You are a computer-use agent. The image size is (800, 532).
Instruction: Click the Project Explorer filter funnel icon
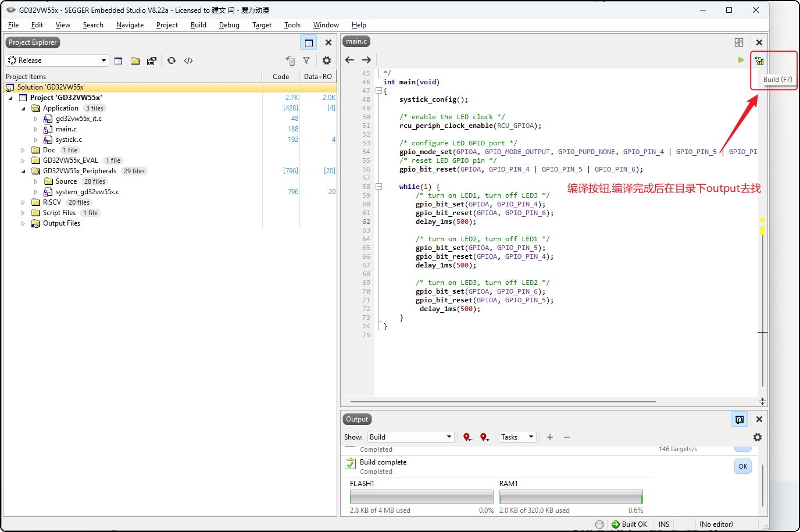point(306,60)
